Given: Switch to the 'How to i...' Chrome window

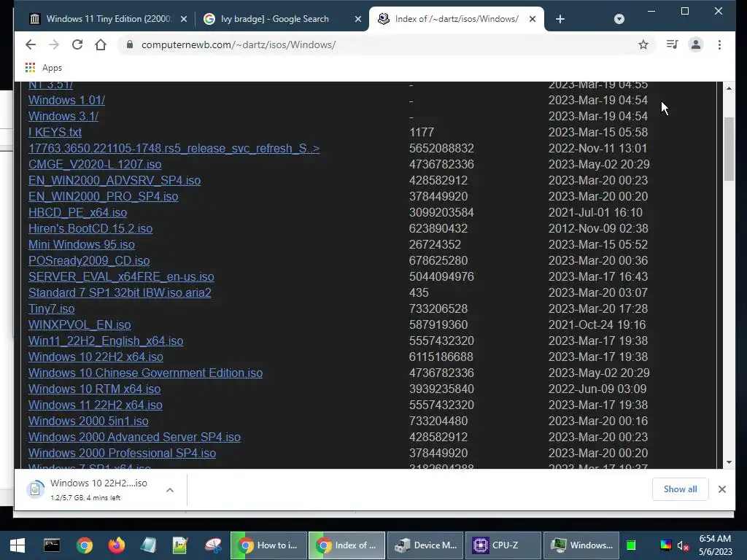Looking at the screenshot, I should [268, 545].
